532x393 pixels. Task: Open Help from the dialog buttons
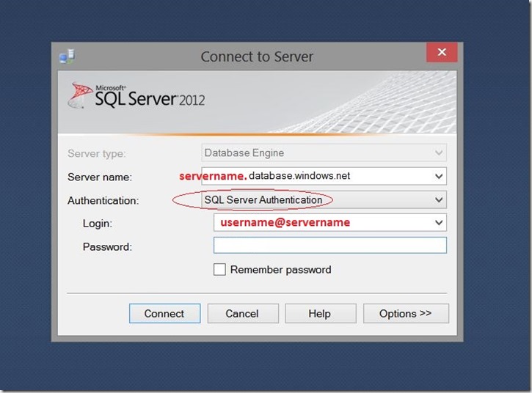tap(319, 314)
